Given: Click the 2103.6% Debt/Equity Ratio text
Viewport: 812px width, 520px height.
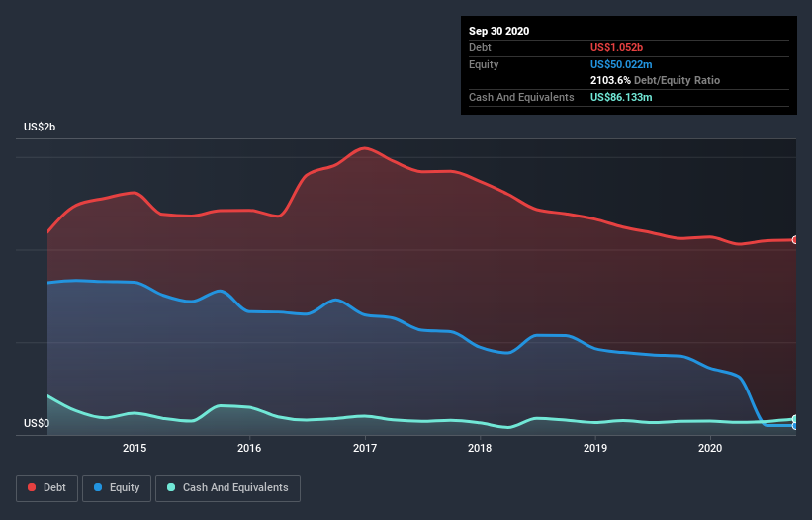Looking at the screenshot, I should tap(655, 80).
